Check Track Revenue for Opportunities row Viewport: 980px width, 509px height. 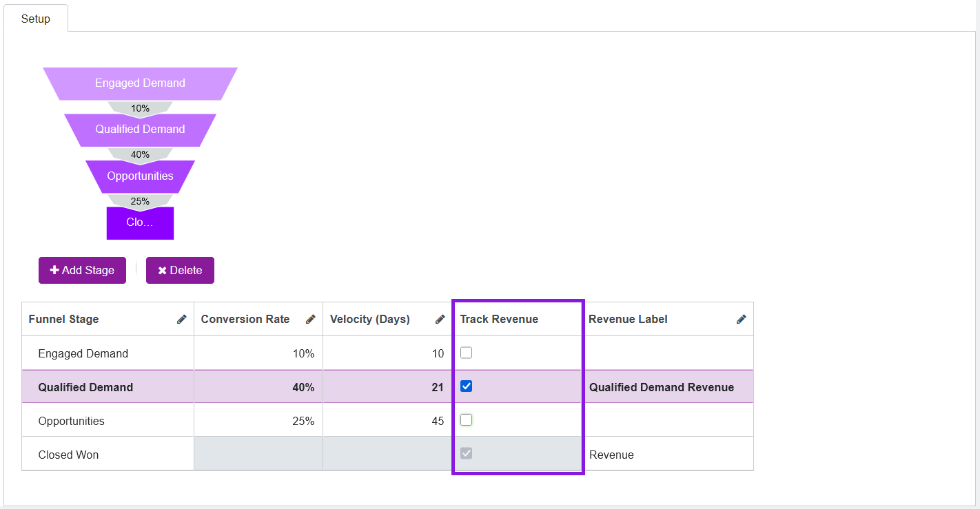467,420
